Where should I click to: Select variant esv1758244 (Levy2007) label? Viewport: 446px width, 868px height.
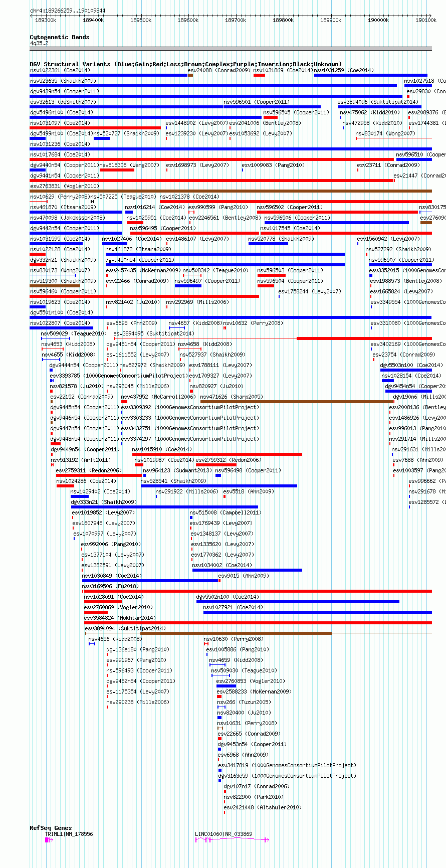coord(310,291)
